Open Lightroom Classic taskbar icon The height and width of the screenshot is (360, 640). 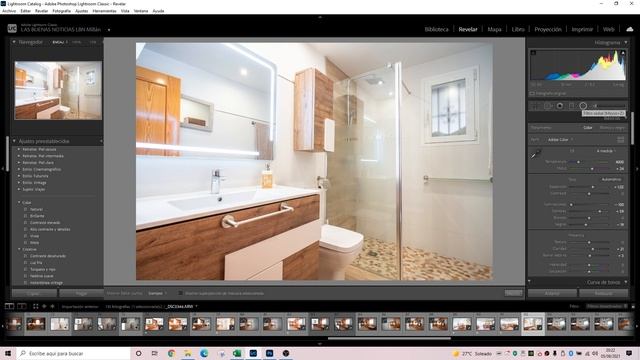253,353
